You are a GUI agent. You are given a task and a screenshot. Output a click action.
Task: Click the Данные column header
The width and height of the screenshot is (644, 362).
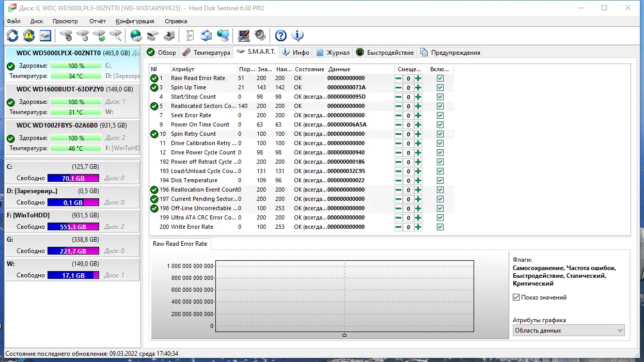click(360, 69)
